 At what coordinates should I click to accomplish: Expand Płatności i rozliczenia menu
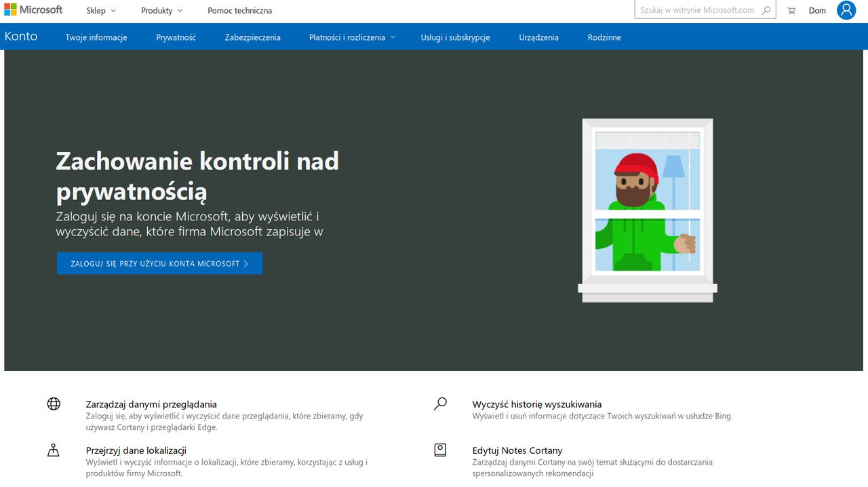[x=352, y=37]
